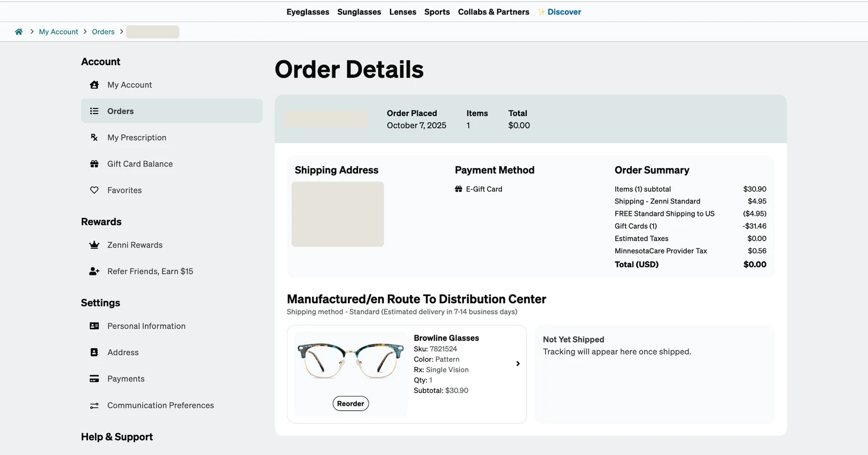Go to Orders breadcrumb link

click(103, 31)
